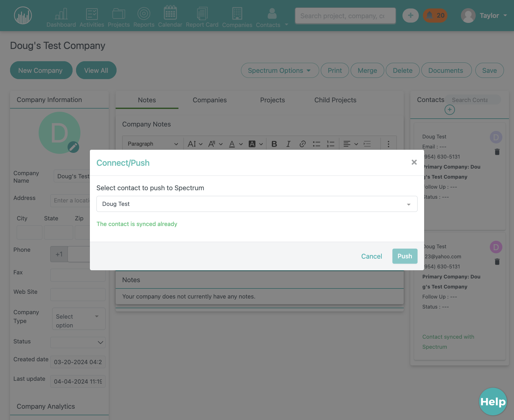The width and height of the screenshot is (514, 420).
Task: Open the Company Type select dropdown
Action: (79, 319)
